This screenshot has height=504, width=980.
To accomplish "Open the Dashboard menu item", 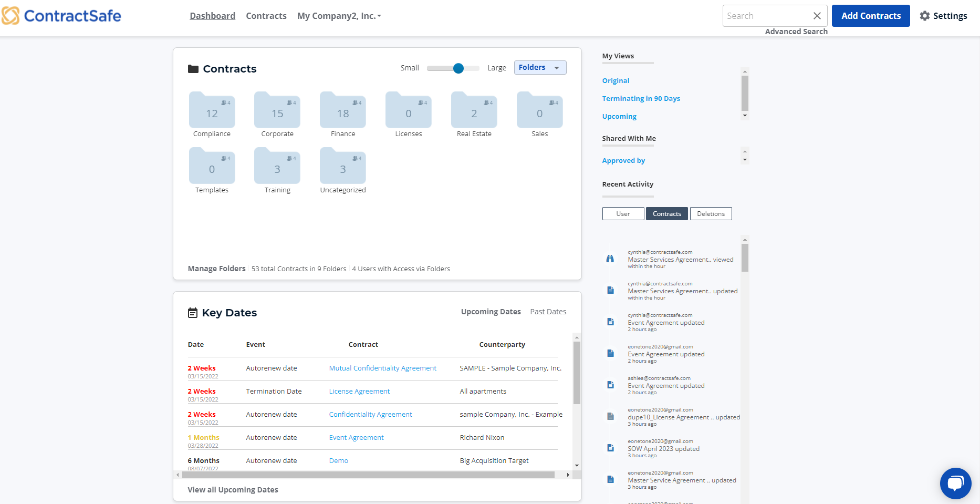I will (x=212, y=16).
